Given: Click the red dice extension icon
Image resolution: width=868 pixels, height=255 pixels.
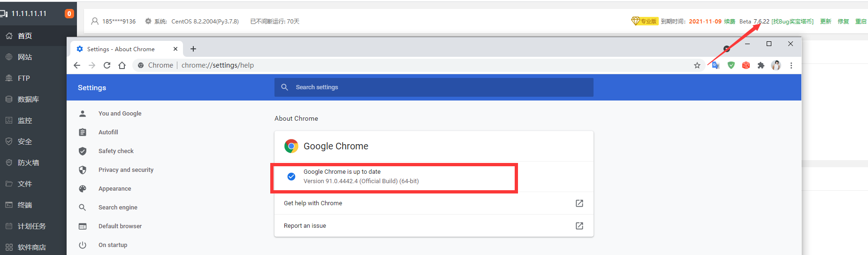Looking at the screenshot, I should point(746,65).
